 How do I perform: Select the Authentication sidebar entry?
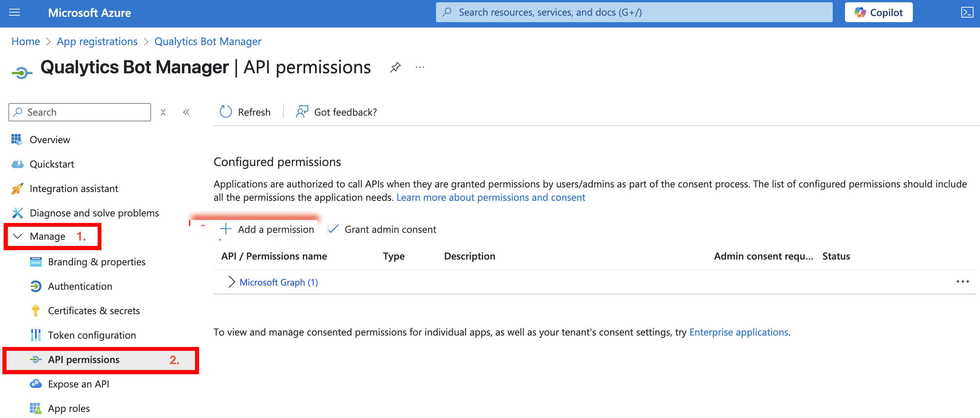click(80, 286)
